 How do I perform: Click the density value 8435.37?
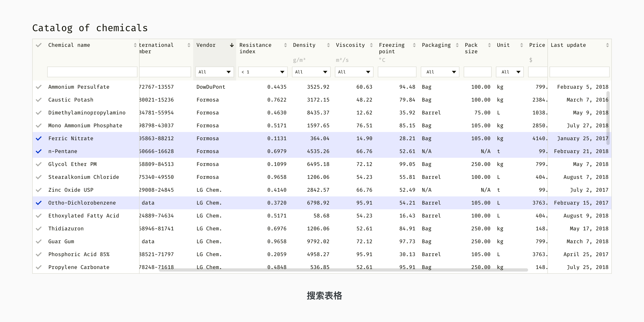tap(318, 113)
